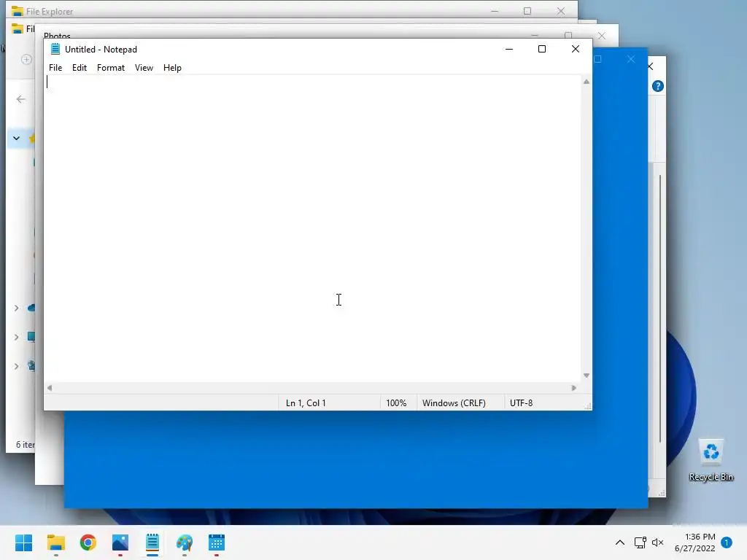Click the muted volume icon

657,542
